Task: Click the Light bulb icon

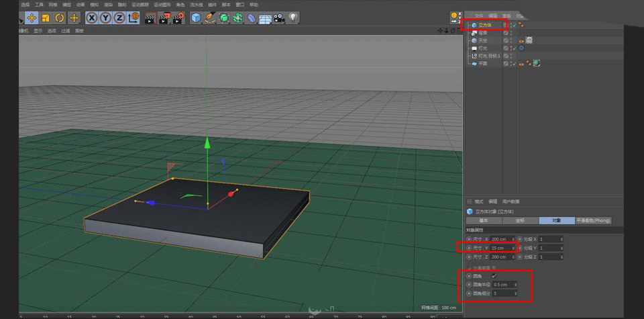Action: click(293, 18)
